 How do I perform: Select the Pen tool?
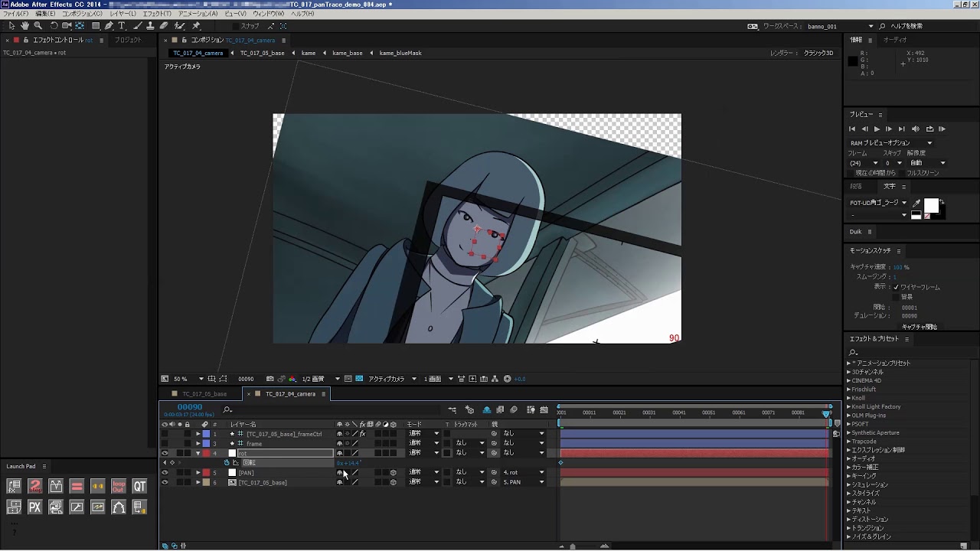109,26
